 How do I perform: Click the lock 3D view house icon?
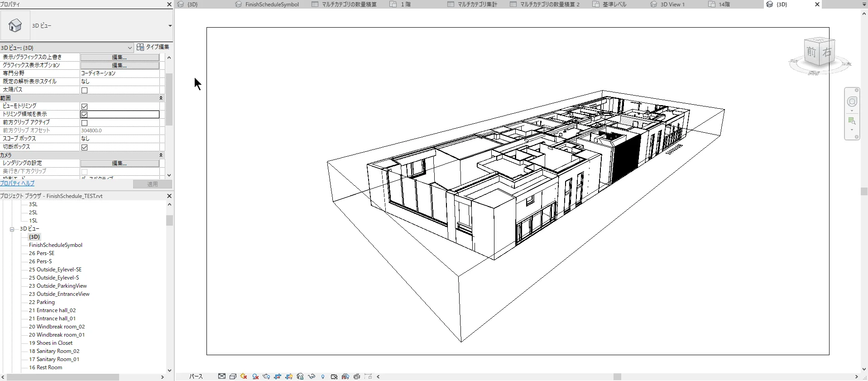[300, 376]
